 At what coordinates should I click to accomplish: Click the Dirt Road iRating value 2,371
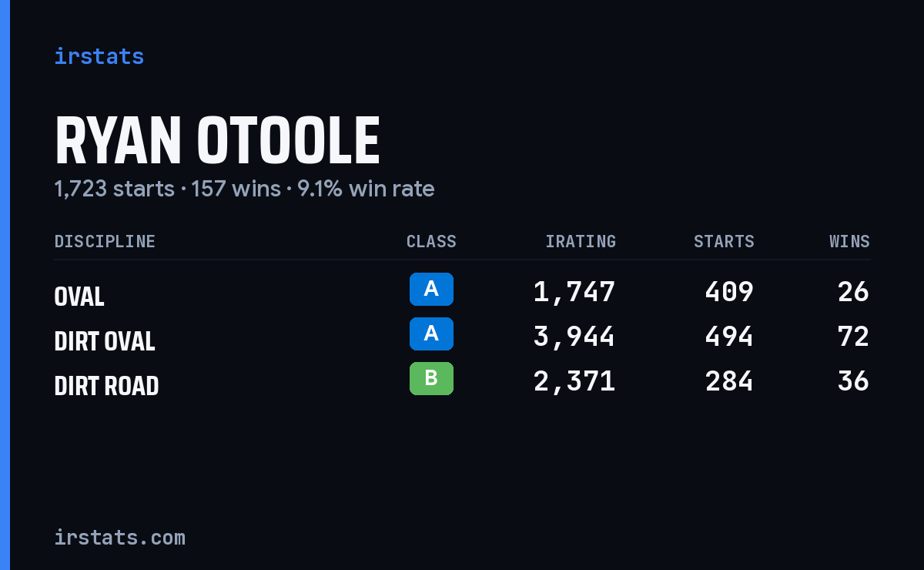(x=574, y=381)
